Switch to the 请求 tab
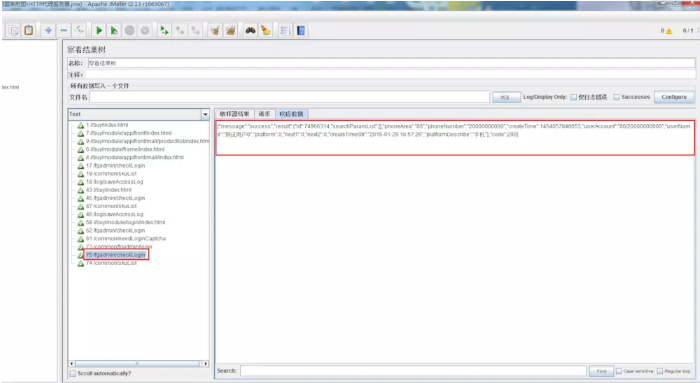The height and width of the screenshot is (383, 700). pos(264,114)
